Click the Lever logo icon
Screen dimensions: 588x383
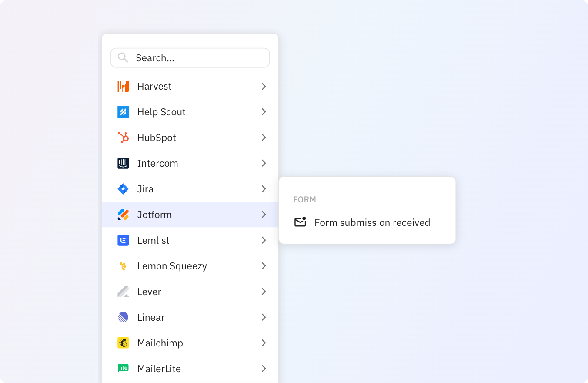[123, 292]
